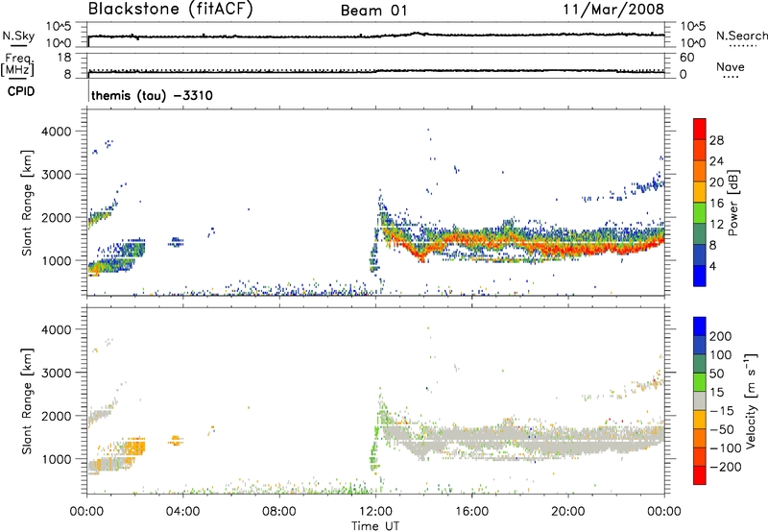Click the '4000' tick on the power panel

click(57, 132)
